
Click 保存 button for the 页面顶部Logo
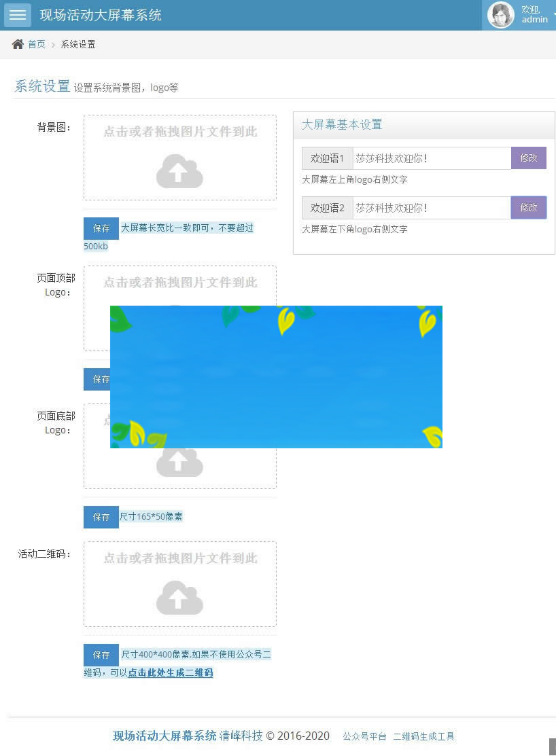(x=100, y=379)
